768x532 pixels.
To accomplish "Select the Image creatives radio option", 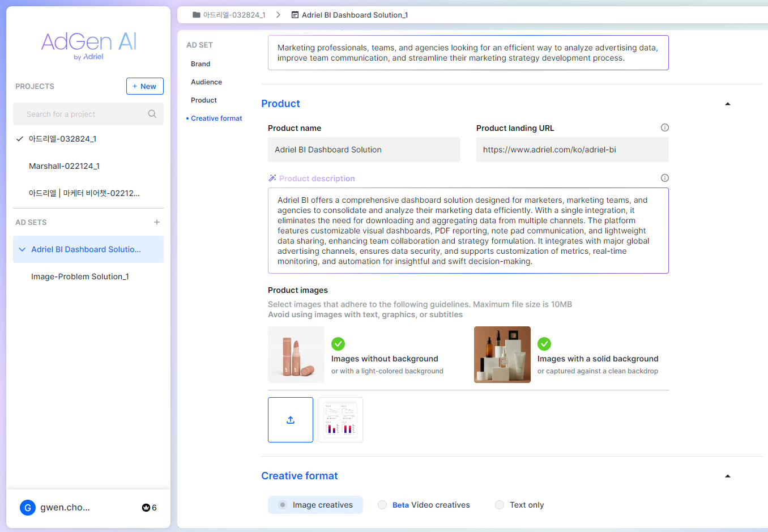I will point(283,505).
